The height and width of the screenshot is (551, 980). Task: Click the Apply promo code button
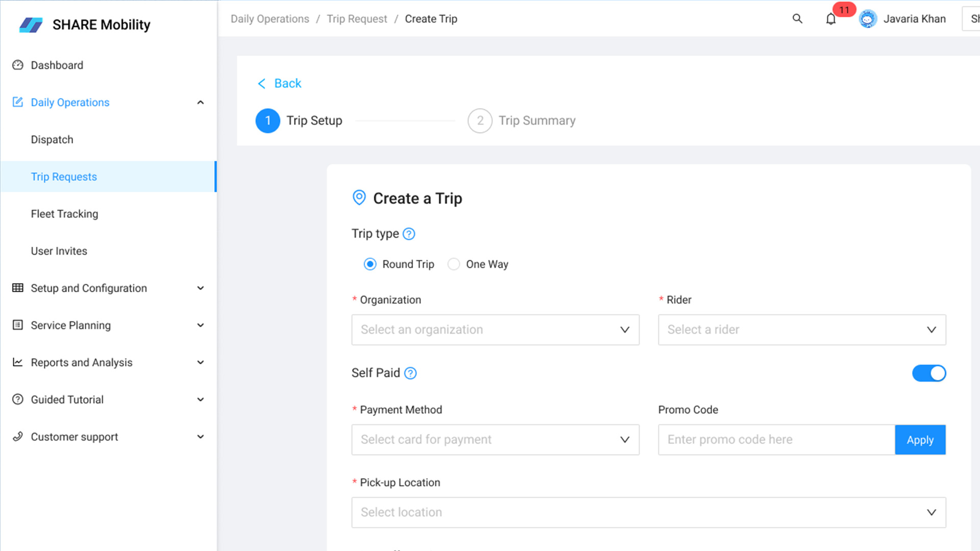[x=920, y=440]
